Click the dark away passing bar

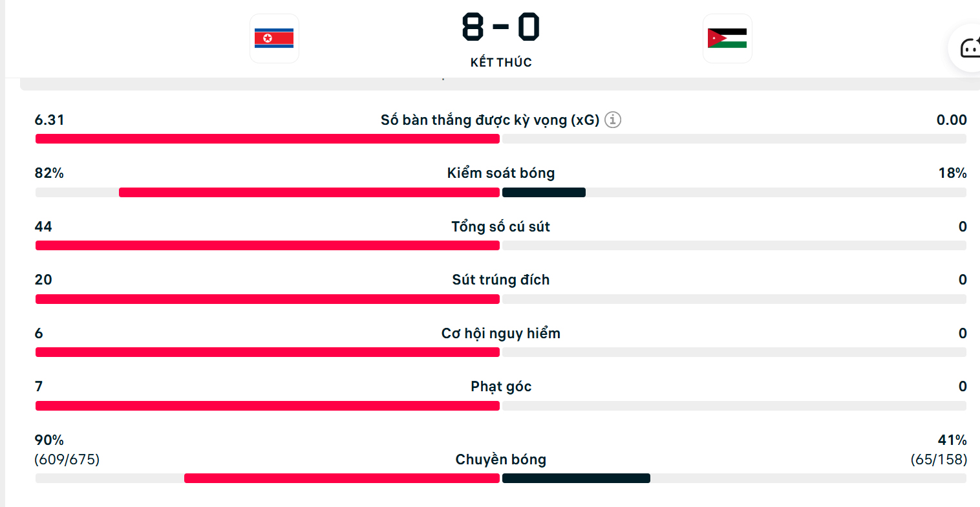(576, 479)
